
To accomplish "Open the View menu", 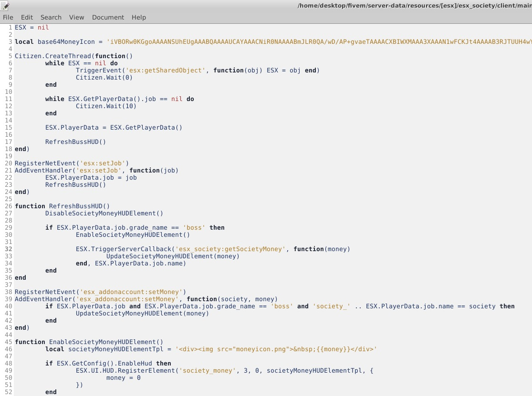I will pos(76,17).
